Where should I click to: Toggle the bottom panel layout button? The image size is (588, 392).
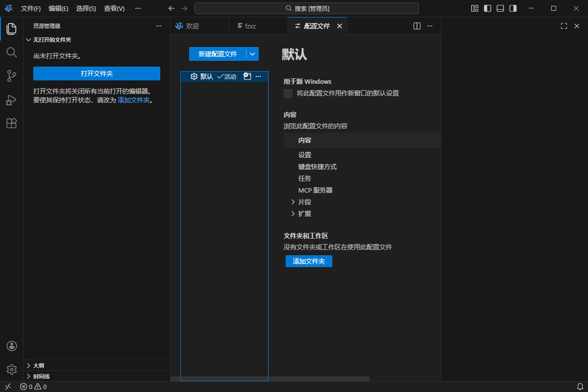[x=500, y=8]
